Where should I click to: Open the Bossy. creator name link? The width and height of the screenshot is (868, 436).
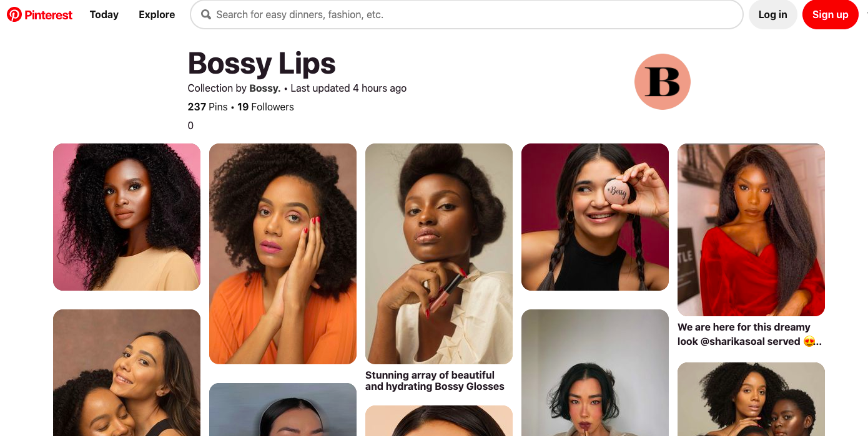265,89
